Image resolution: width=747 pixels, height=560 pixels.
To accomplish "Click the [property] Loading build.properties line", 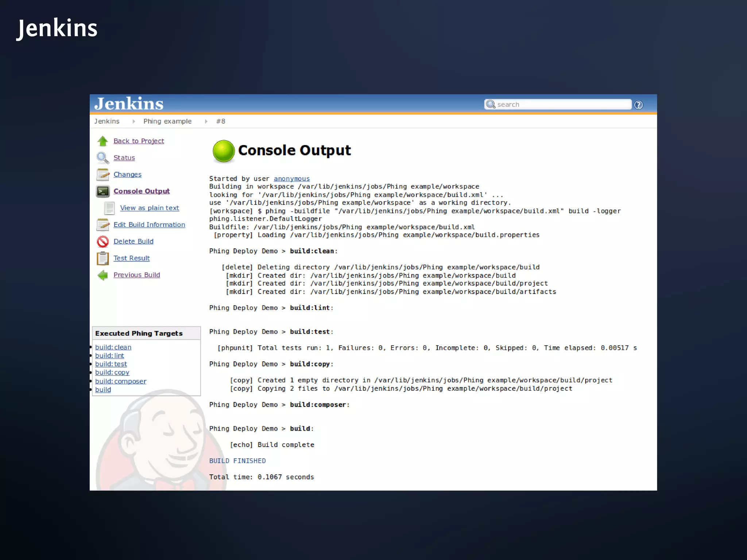I will (376, 235).
